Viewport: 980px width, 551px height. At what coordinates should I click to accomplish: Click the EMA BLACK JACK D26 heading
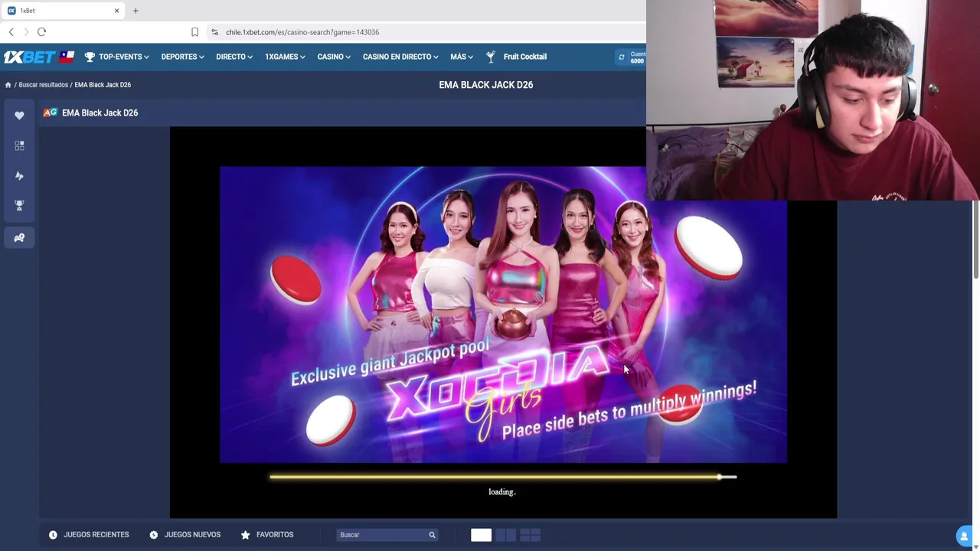tap(486, 85)
